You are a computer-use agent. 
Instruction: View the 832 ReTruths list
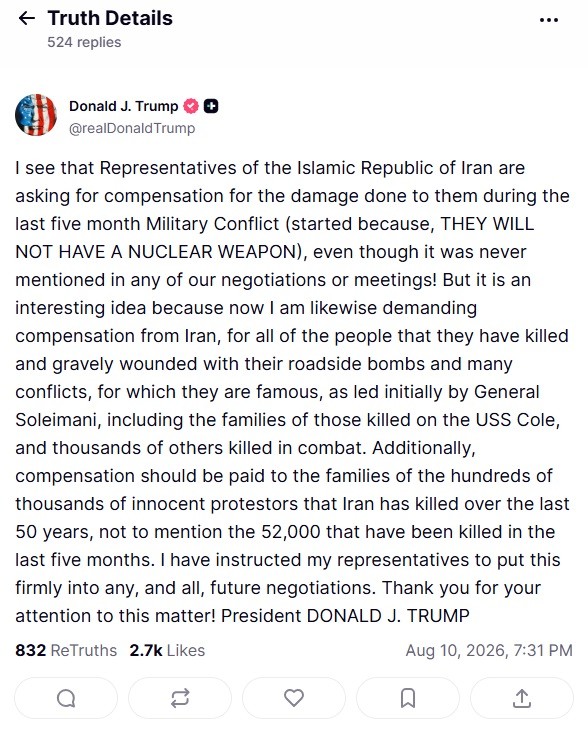click(x=66, y=650)
